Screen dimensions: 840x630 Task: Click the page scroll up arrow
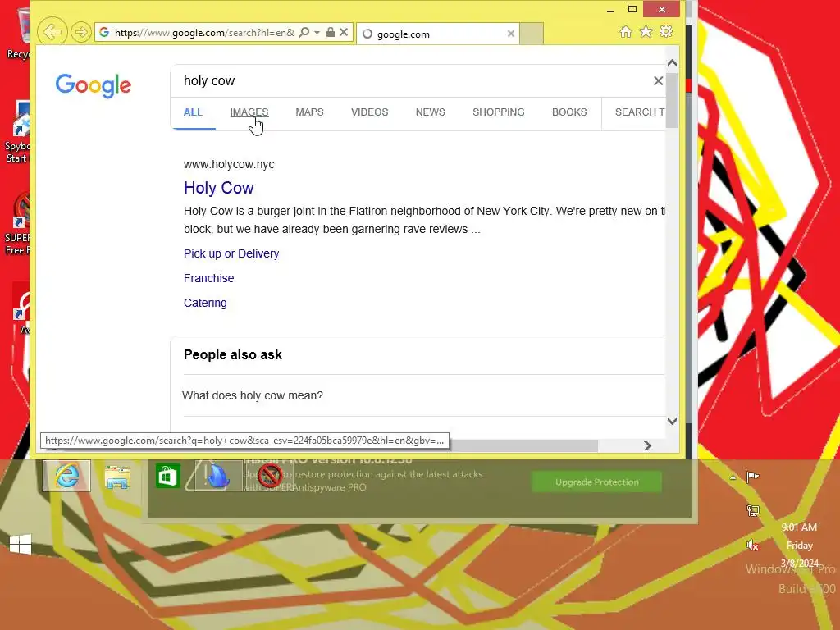pos(673,63)
